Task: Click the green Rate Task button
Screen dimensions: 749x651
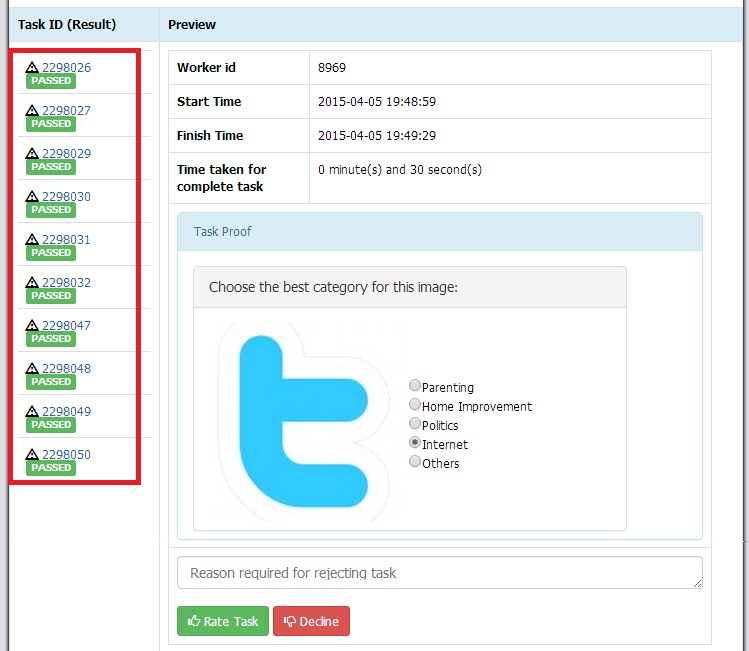Action: click(223, 621)
